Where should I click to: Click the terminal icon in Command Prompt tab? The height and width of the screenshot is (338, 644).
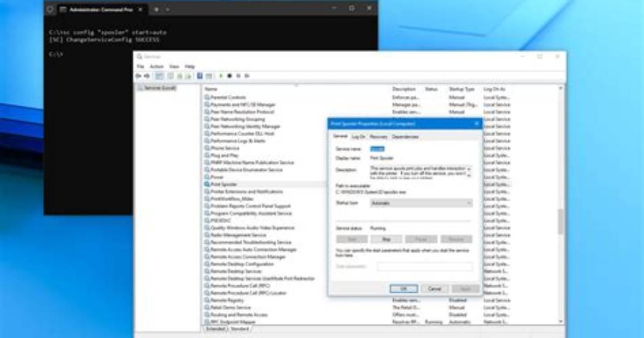pos(63,10)
